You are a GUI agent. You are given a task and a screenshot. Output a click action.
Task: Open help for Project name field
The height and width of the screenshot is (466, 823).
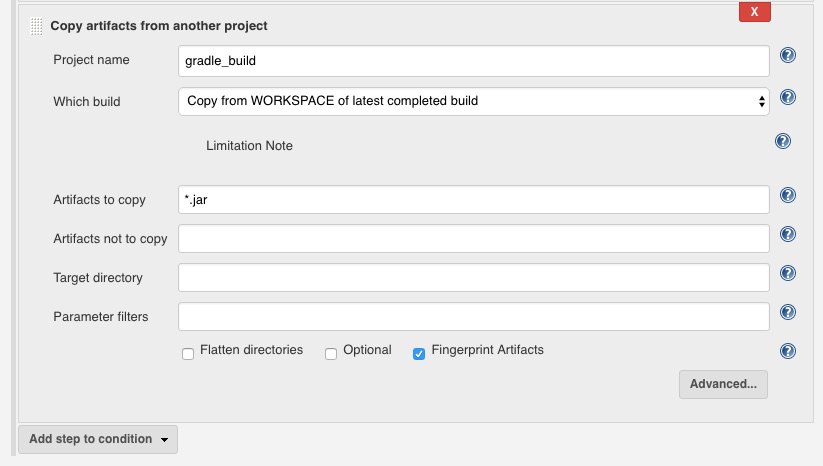point(788,55)
